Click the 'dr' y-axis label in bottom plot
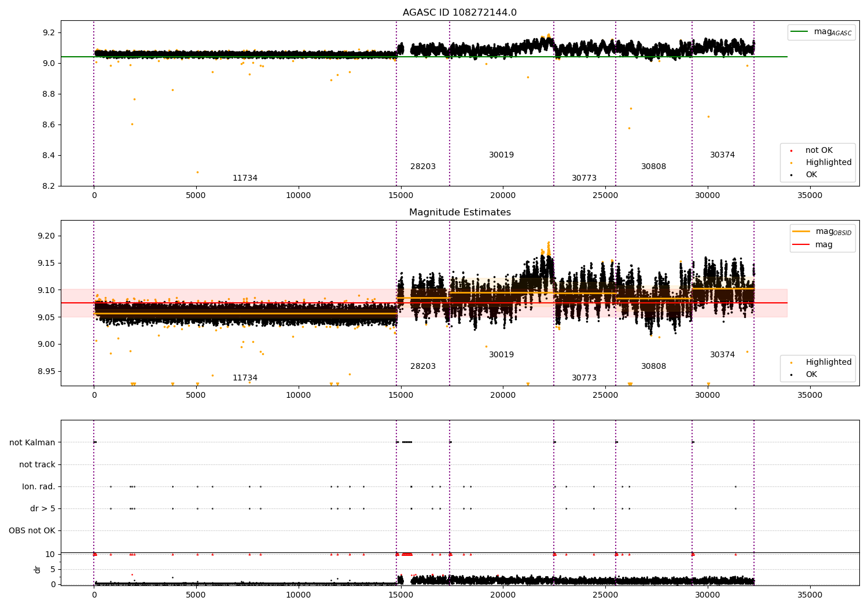Image resolution: width=868 pixels, height=608 pixels. click(x=38, y=569)
